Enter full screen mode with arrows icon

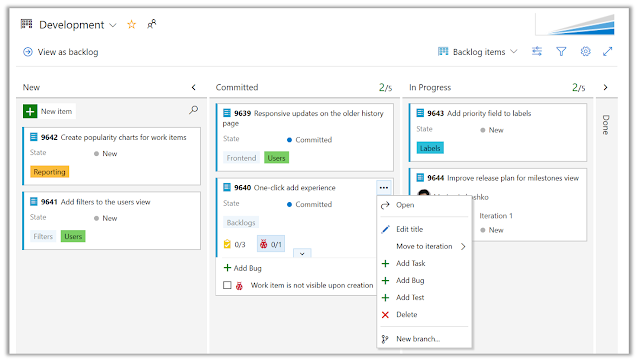point(608,51)
